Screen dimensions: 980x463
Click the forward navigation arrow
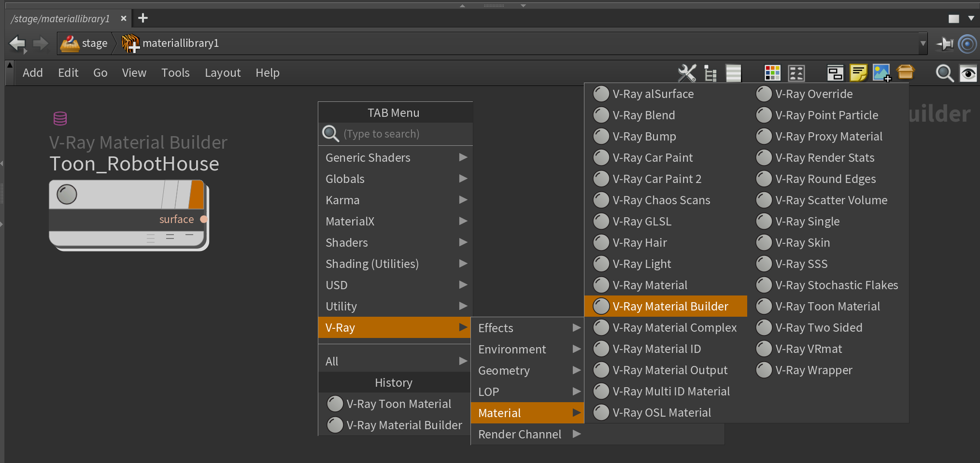pyautogui.click(x=41, y=43)
